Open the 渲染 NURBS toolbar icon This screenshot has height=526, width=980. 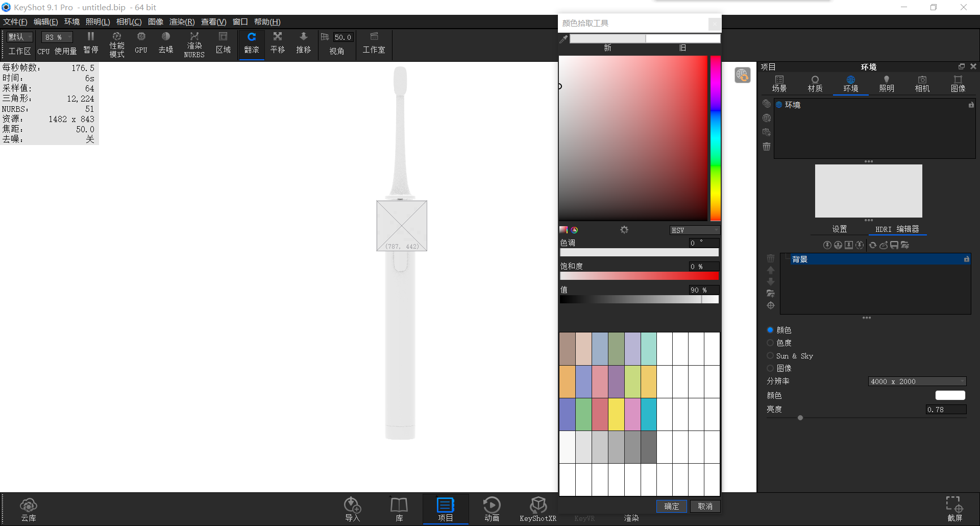click(194, 43)
